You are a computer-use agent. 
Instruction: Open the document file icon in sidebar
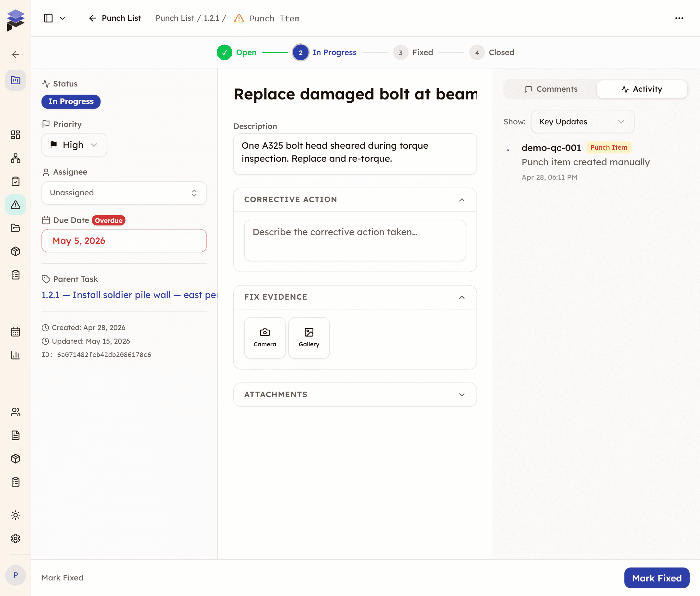16,435
